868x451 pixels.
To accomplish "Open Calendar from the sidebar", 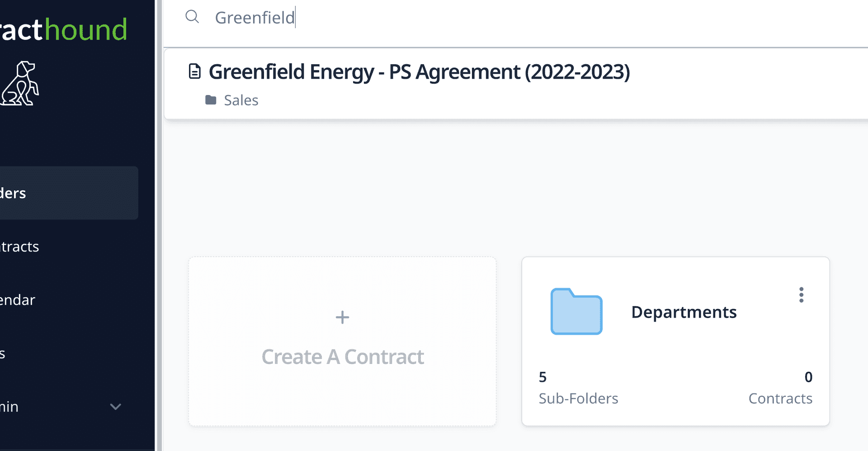I will point(18,300).
